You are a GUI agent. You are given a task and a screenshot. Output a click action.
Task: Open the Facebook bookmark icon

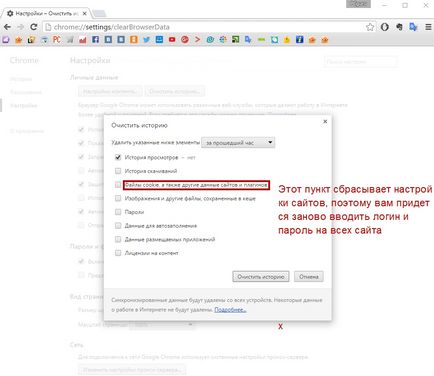(x=95, y=40)
